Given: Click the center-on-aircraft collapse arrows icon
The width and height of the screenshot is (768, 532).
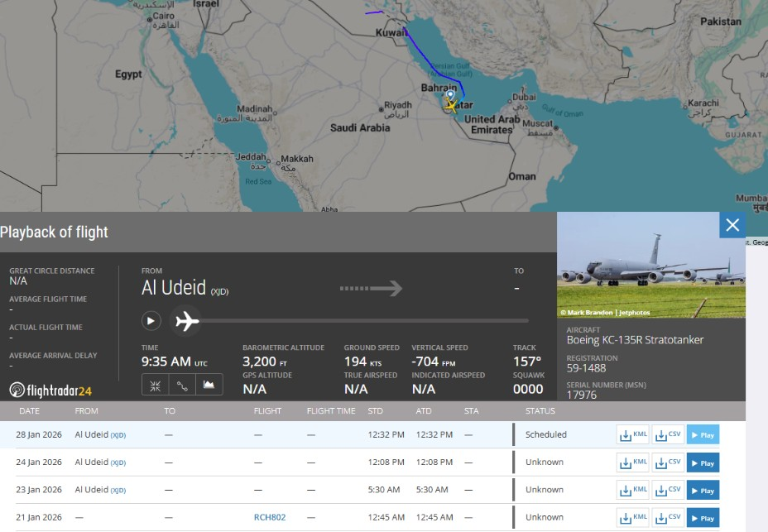Looking at the screenshot, I should [x=155, y=385].
